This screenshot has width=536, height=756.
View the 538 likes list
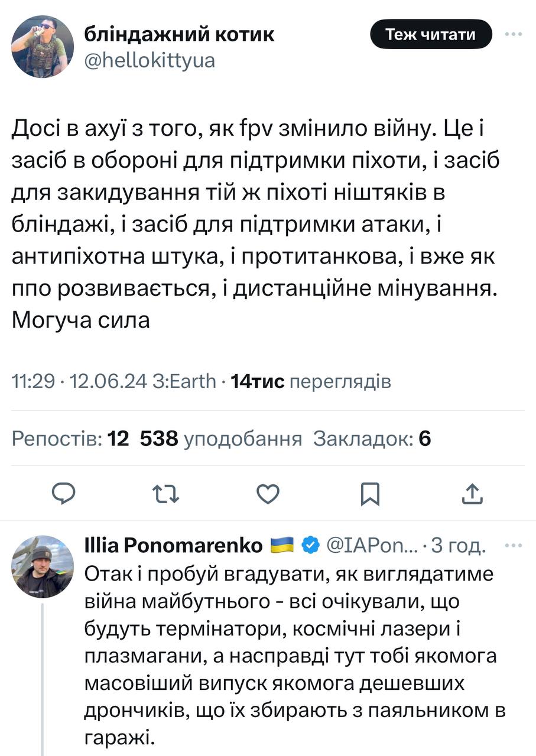tap(220, 438)
